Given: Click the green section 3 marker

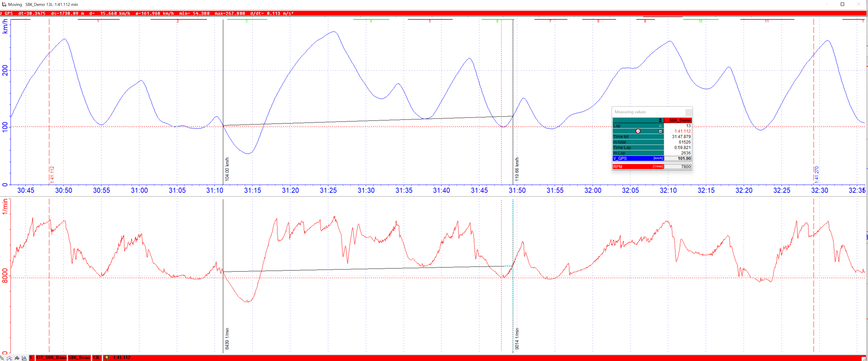Looking at the screenshot, I should pos(247,20).
